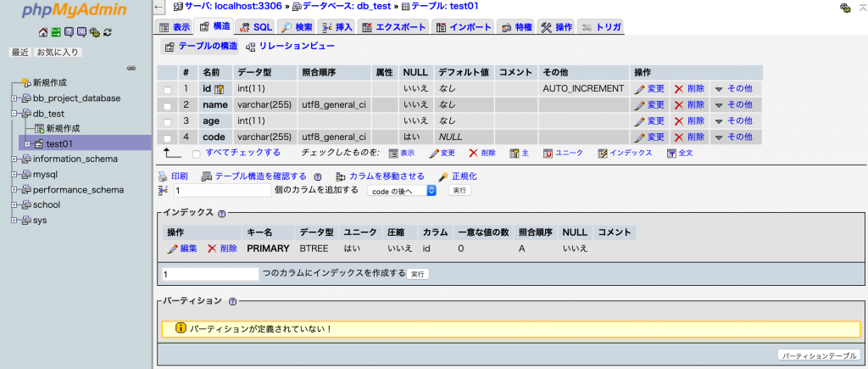Tick the checkbox for the code column row
This screenshot has width=868, height=369.
click(x=167, y=137)
